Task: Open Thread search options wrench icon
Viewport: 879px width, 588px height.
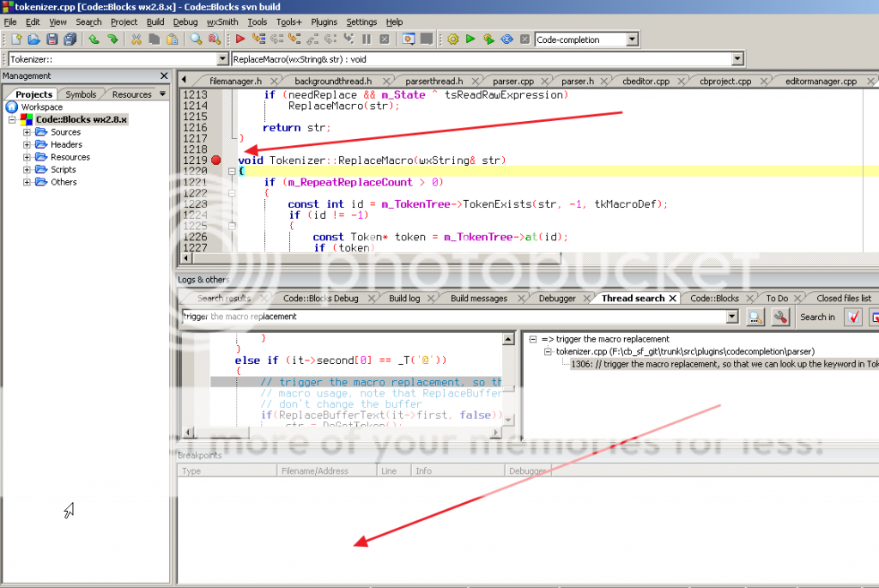Action: 779,318
